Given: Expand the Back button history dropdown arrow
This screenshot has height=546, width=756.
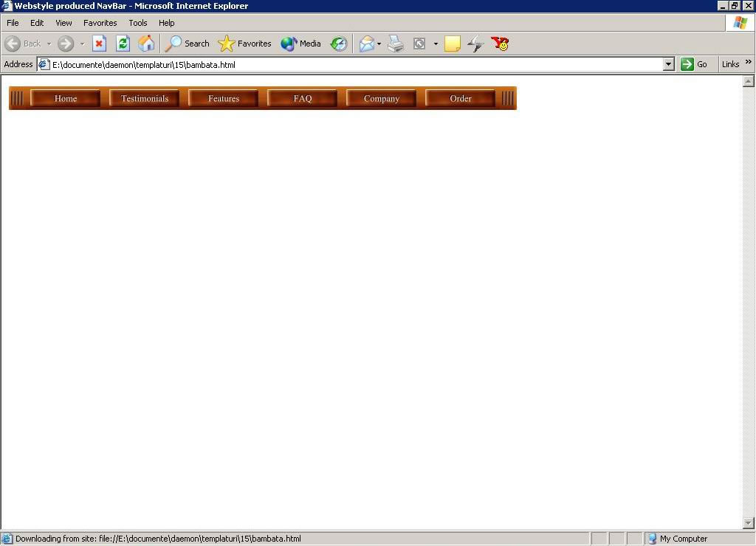Looking at the screenshot, I should coord(49,44).
